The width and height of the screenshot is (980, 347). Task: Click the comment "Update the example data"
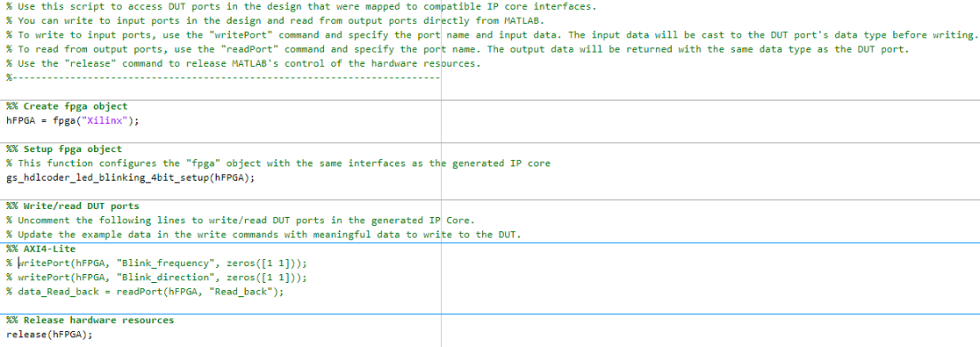point(263,235)
